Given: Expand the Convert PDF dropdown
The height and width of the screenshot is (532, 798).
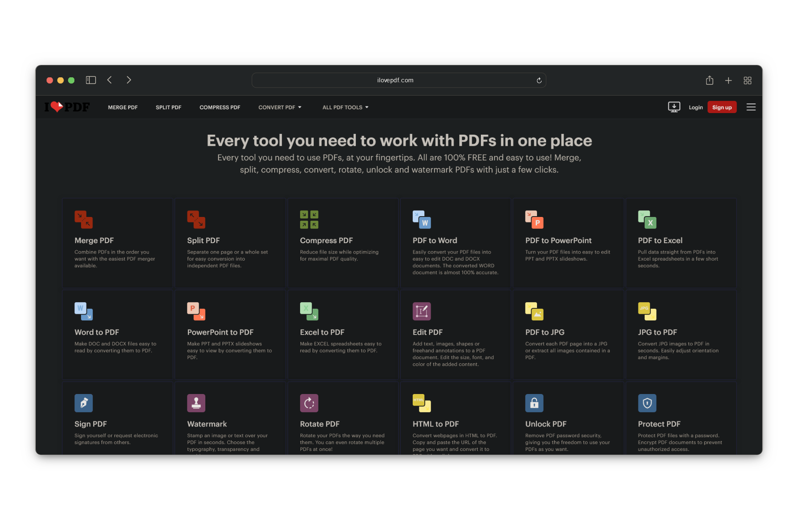Looking at the screenshot, I should 280,107.
